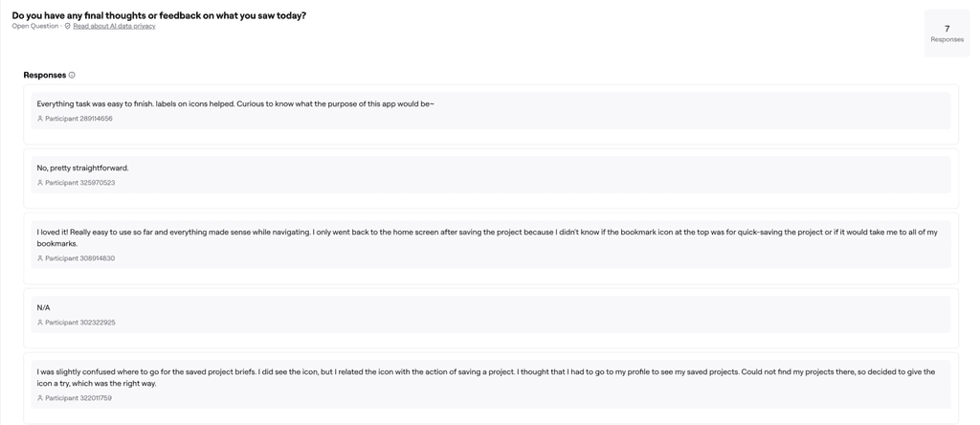This screenshot has height=425, width=980.
Task: Click the "I loved it!" response text
Action: tap(487, 237)
